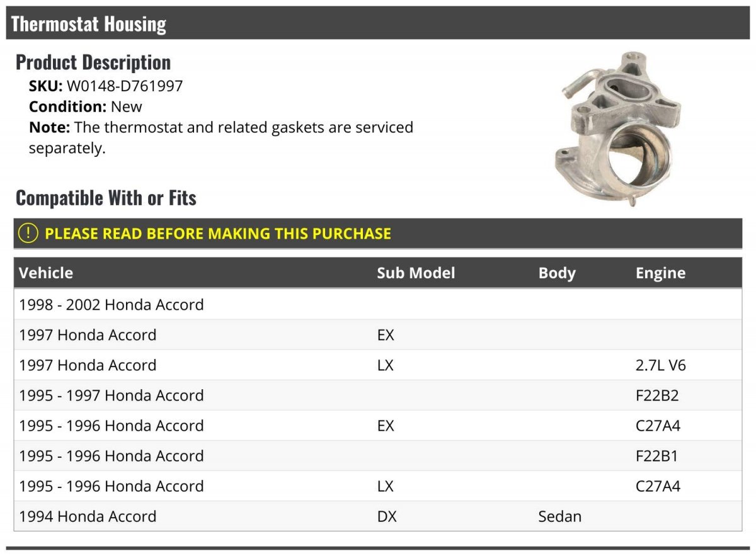
Task: Click the F22B1 engine cell
Action: pos(656,456)
